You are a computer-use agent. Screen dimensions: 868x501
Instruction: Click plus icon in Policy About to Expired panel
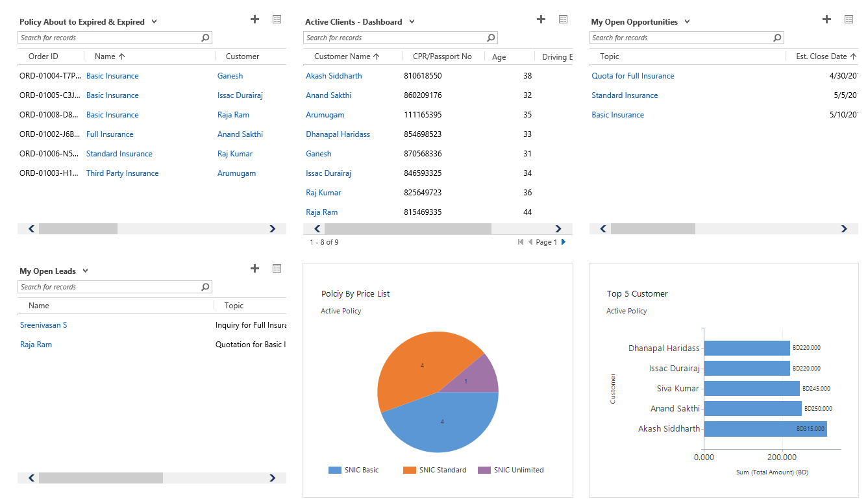click(254, 19)
